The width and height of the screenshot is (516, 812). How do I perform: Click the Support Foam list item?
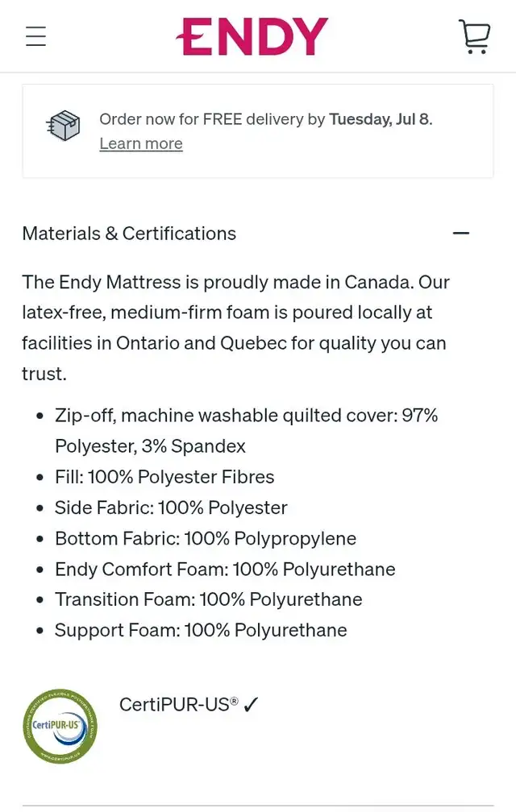tap(201, 630)
